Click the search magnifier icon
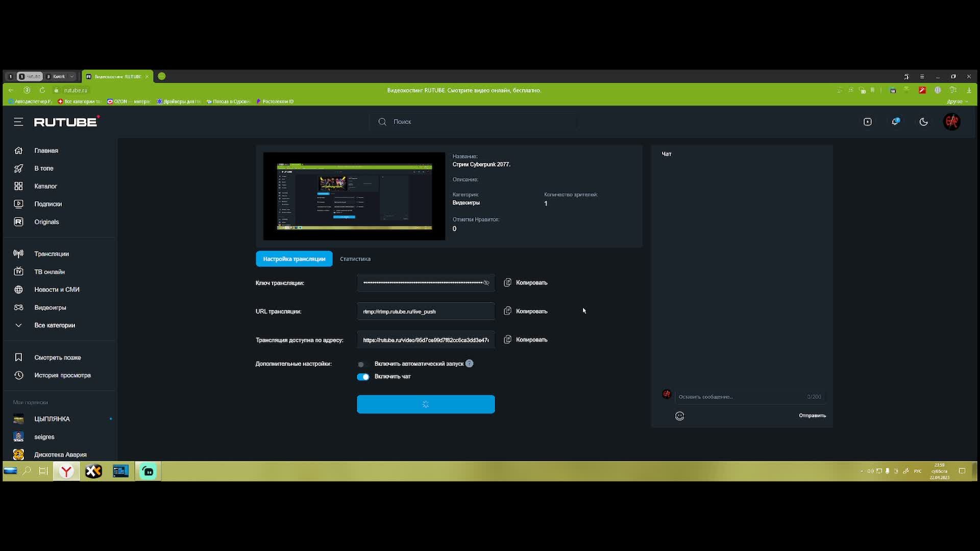 coord(382,121)
